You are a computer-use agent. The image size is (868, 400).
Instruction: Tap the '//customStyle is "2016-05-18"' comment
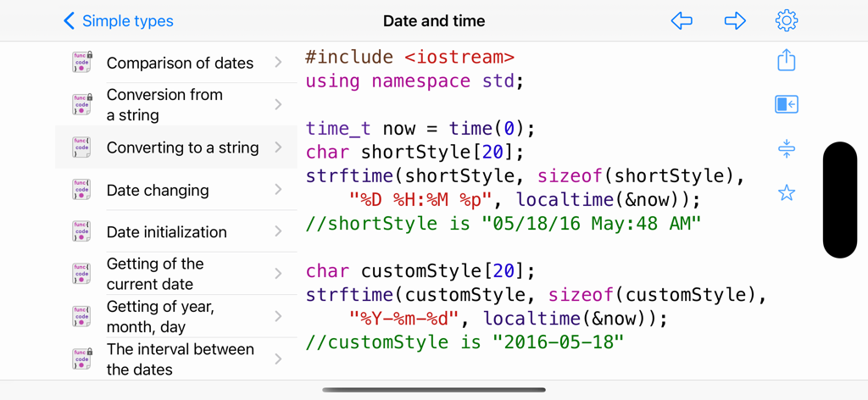pyautogui.click(x=465, y=342)
